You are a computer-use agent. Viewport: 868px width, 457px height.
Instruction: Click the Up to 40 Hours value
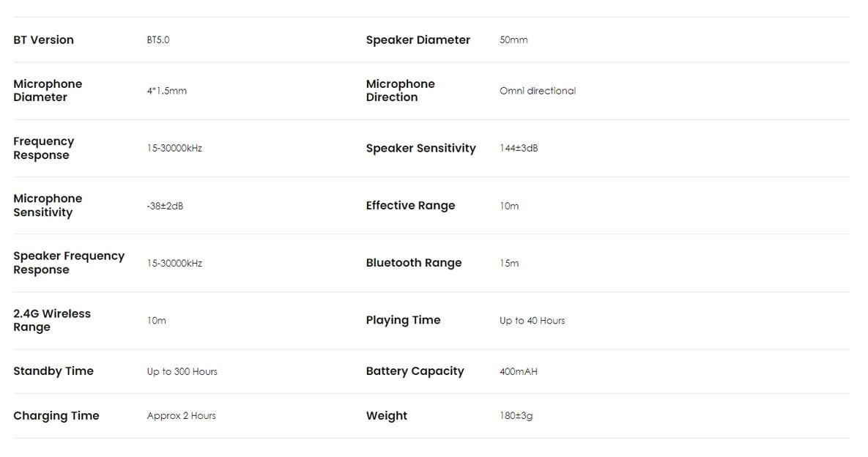click(532, 320)
